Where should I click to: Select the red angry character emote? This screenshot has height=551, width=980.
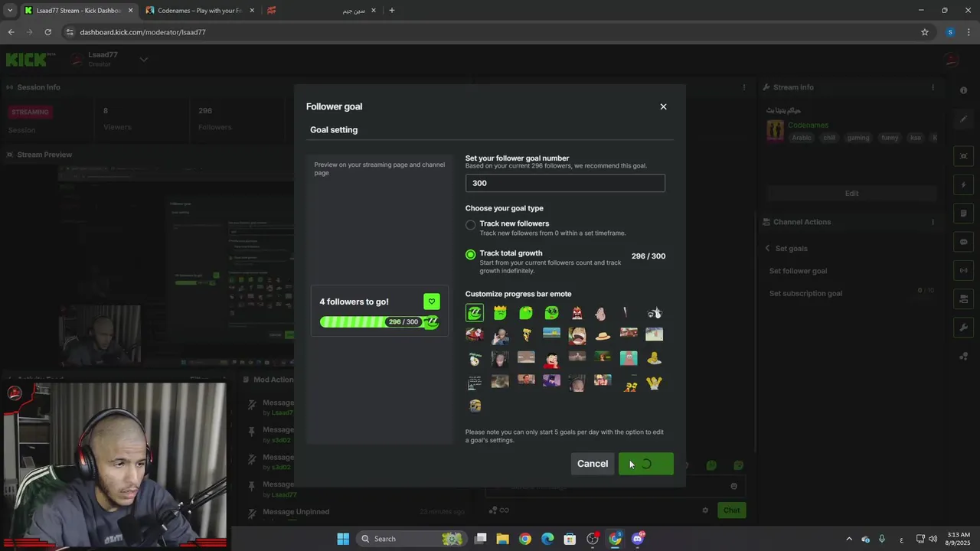point(577,313)
